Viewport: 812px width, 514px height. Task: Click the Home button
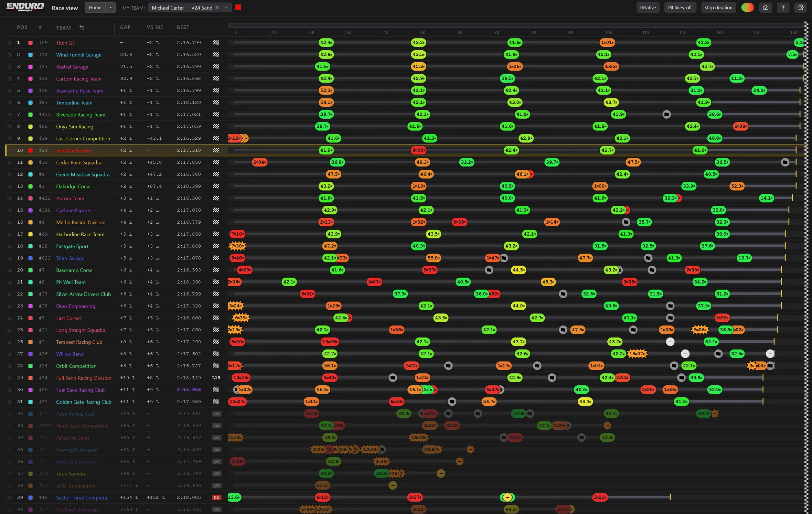pos(95,8)
